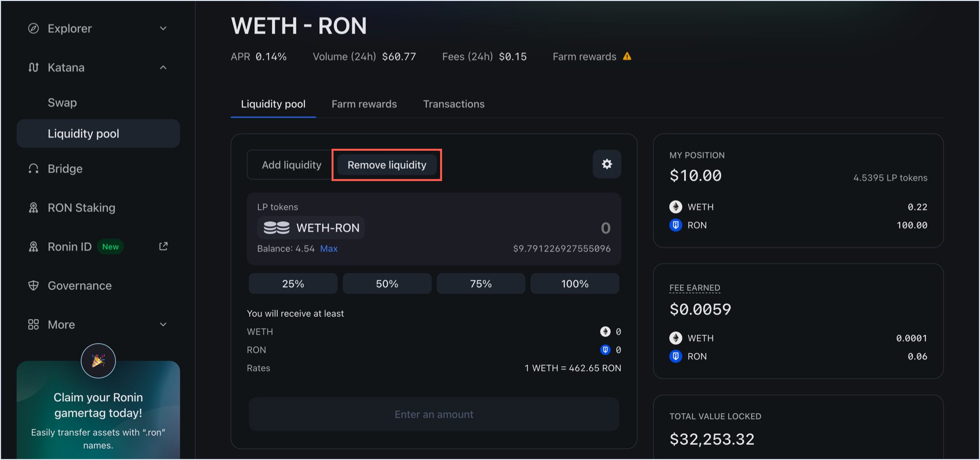Image resolution: width=980 pixels, height=460 pixels.
Task: Click RON icon in Fee Earned
Action: [676, 356]
